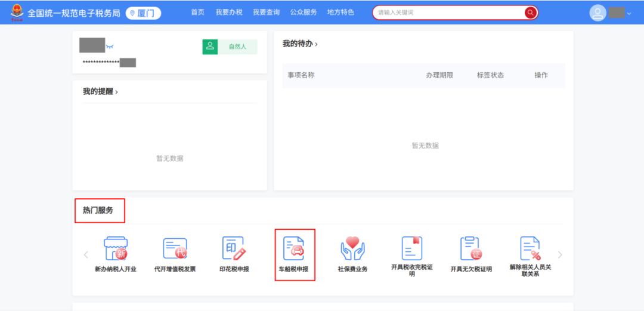Open the 代开增值税发票 service icon
The image size is (644, 311).
coord(175,248)
